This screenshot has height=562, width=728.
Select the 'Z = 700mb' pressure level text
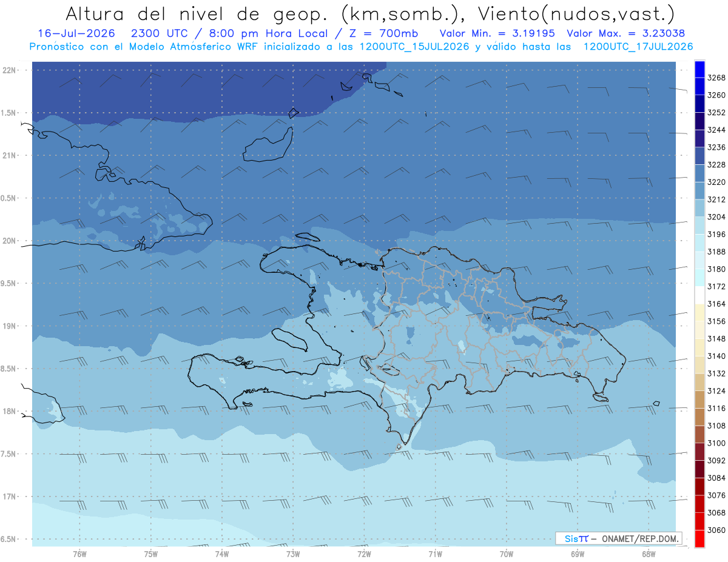[383, 33]
